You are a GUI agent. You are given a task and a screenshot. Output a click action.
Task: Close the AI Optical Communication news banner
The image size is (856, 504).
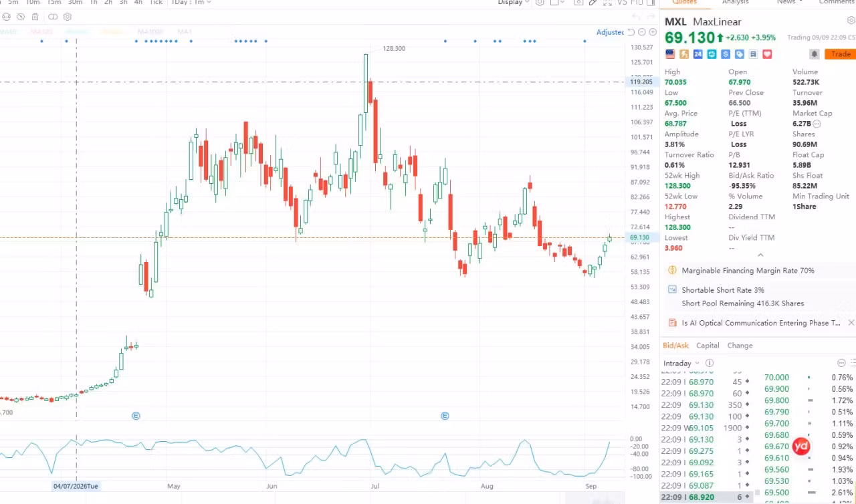[851, 323]
